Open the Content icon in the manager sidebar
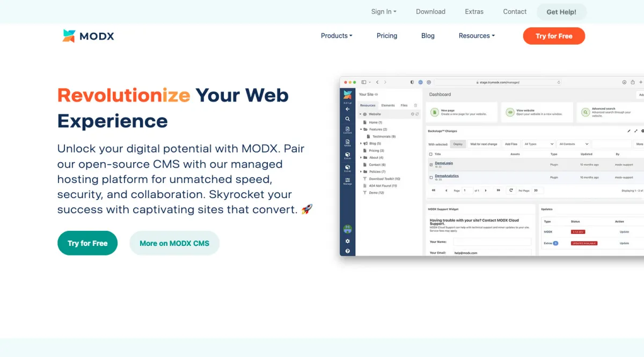The image size is (644, 357). click(348, 130)
